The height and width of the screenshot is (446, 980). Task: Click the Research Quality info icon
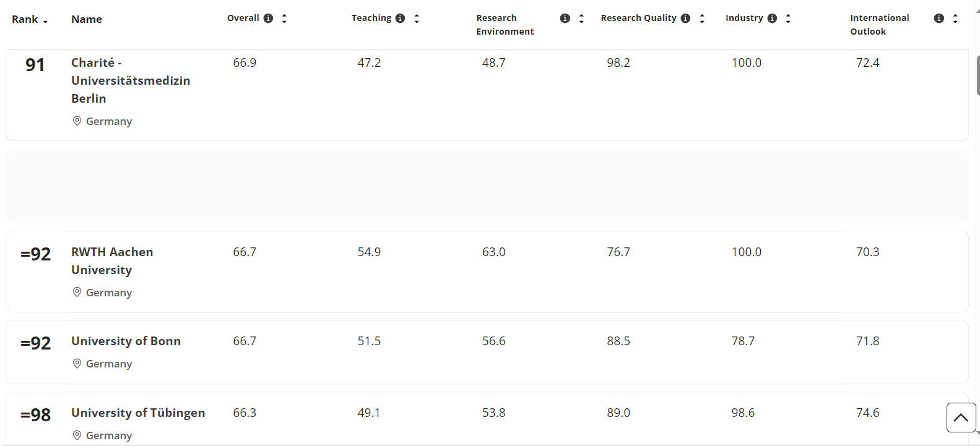click(x=685, y=19)
